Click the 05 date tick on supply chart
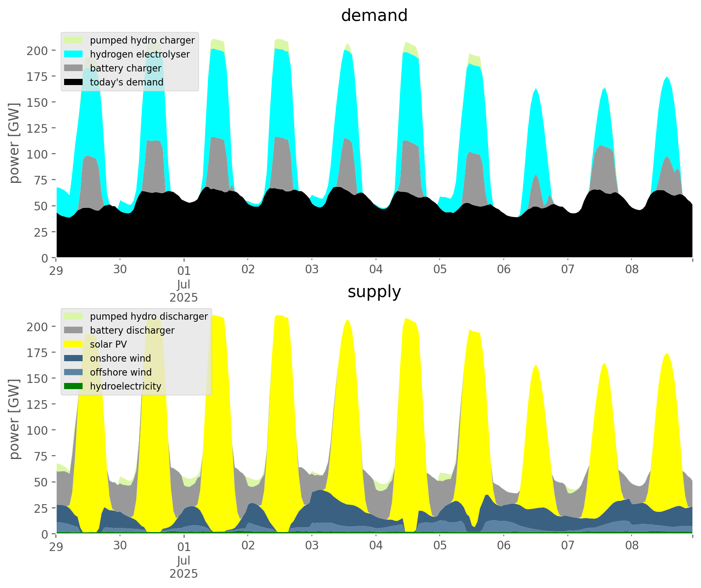Viewport: 701px width, 588px height. (x=440, y=546)
